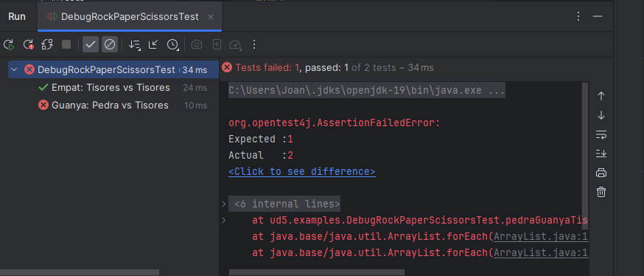Rerun only the failed tests

[x=28, y=44]
